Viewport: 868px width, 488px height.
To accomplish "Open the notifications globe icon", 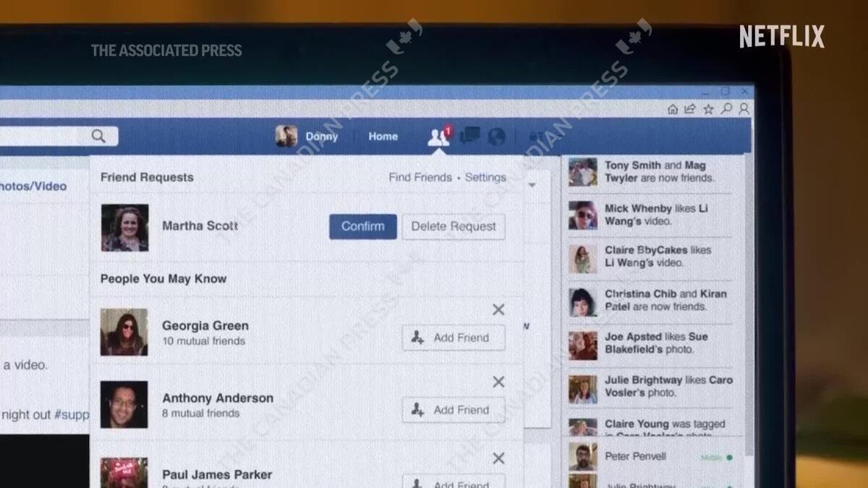I will pyautogui.click(x=496, y=136).
